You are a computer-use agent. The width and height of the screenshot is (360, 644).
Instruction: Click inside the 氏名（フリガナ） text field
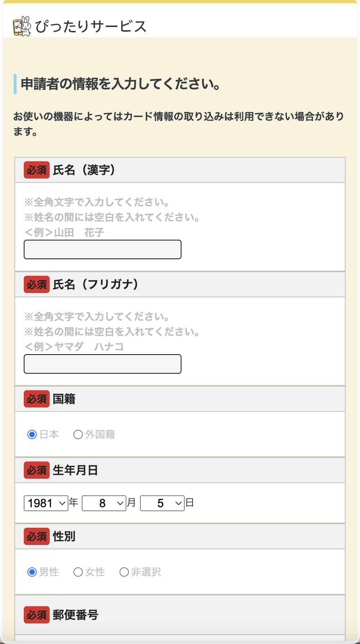tap(102, 364)
